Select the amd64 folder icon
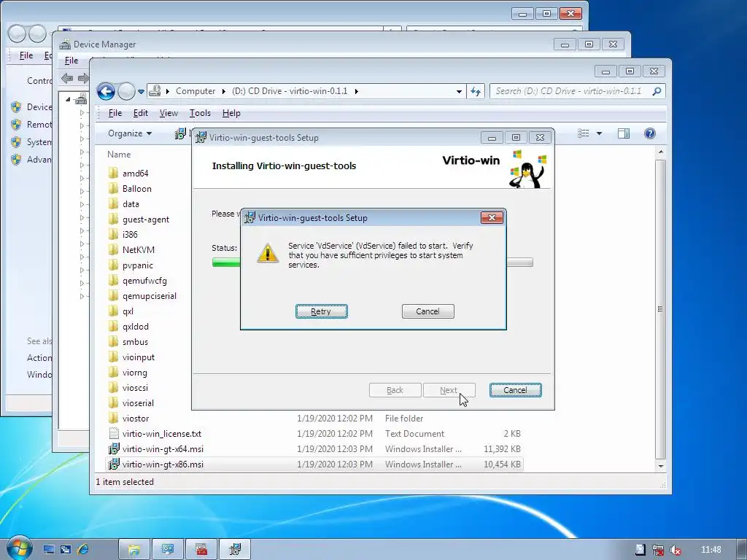747x560 pixels. click(x=113, y=173)
